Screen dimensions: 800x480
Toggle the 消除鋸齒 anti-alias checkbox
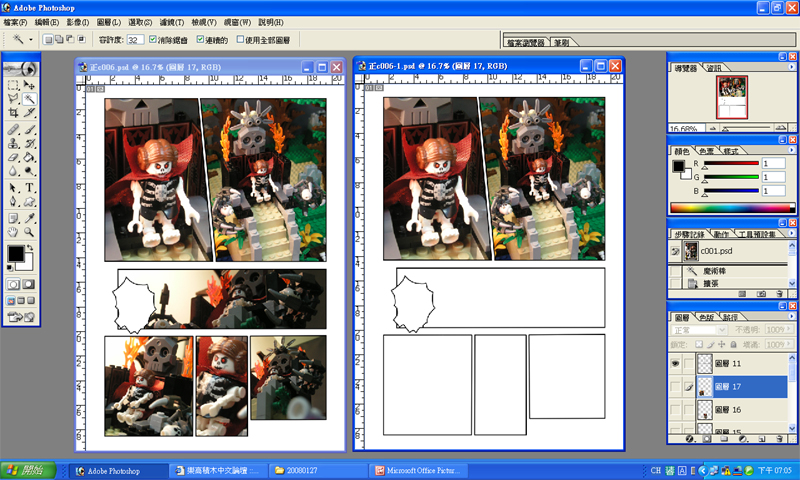[x=153, y=39]
